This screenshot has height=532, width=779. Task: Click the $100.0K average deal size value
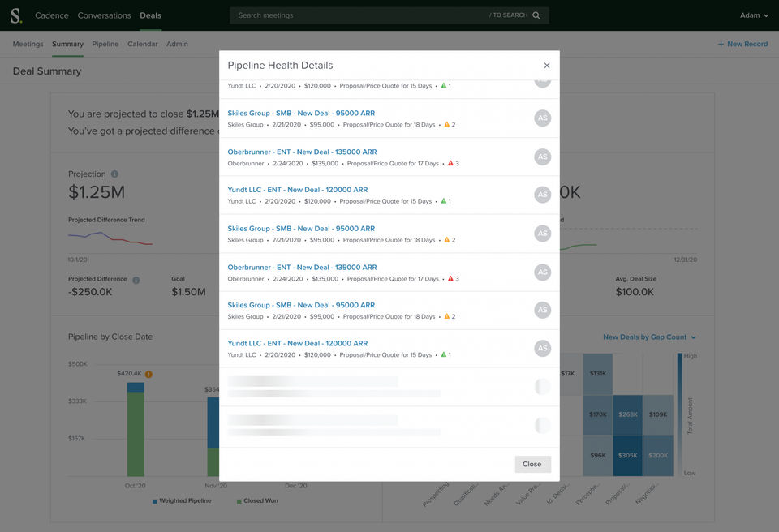click(635, 292)
